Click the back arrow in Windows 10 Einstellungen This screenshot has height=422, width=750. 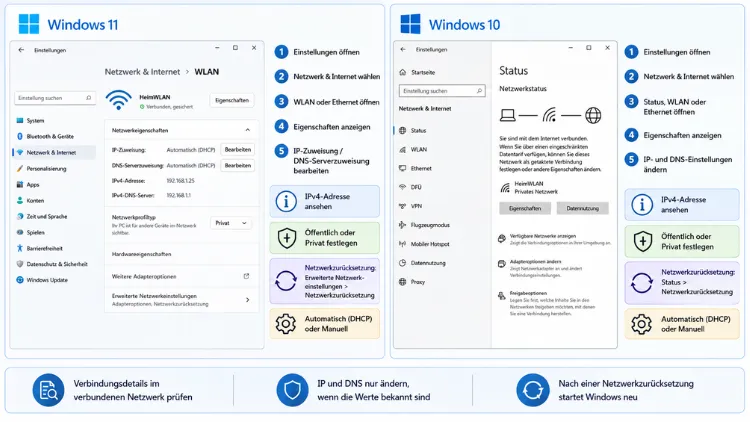click(403, 49)
